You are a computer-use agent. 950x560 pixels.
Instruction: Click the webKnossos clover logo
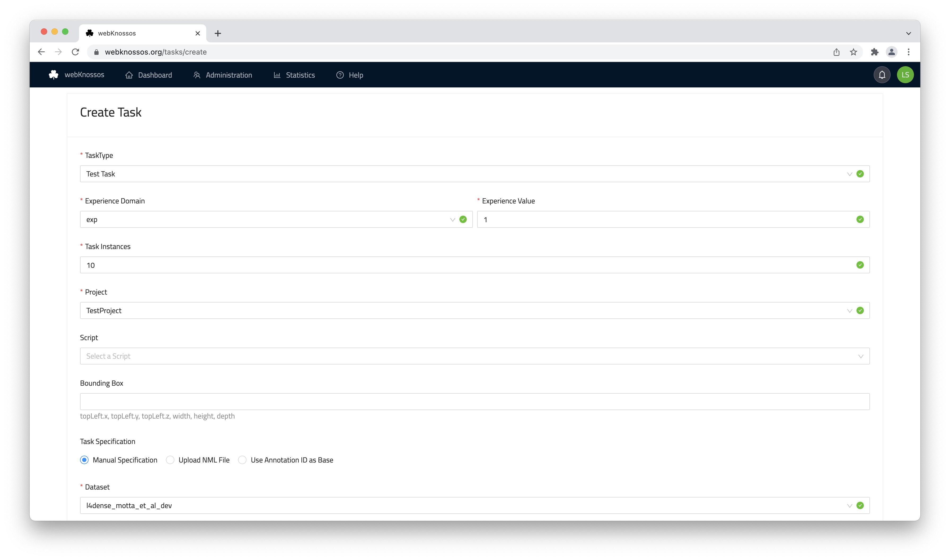[54, 75]
